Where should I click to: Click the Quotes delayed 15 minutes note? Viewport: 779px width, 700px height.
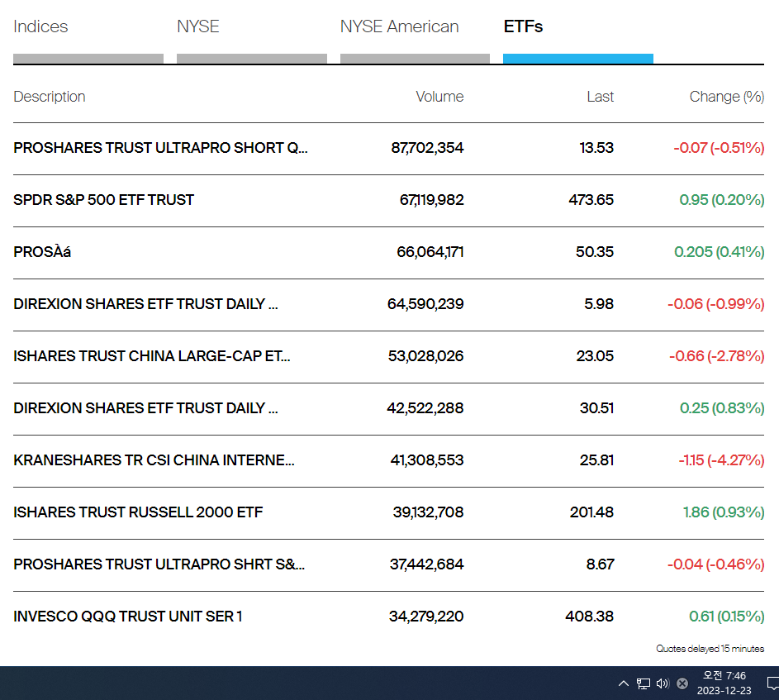click(x=710, y=648)
